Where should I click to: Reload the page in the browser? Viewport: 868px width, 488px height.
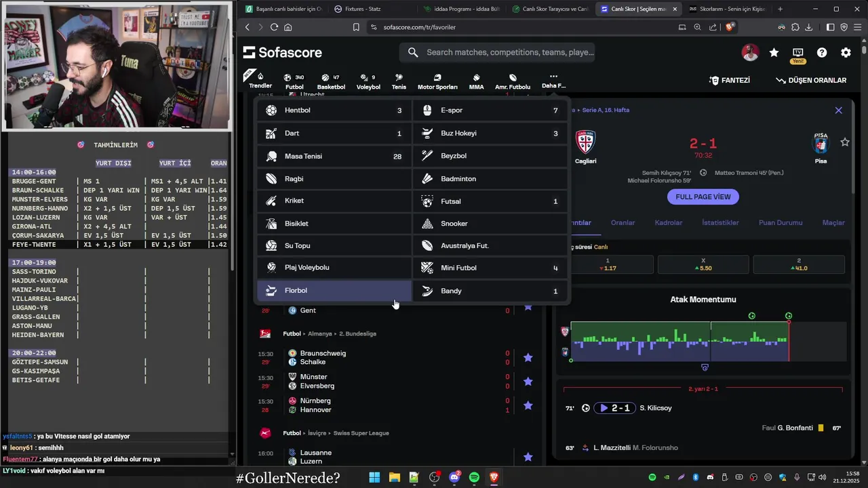tap(274, 27)
